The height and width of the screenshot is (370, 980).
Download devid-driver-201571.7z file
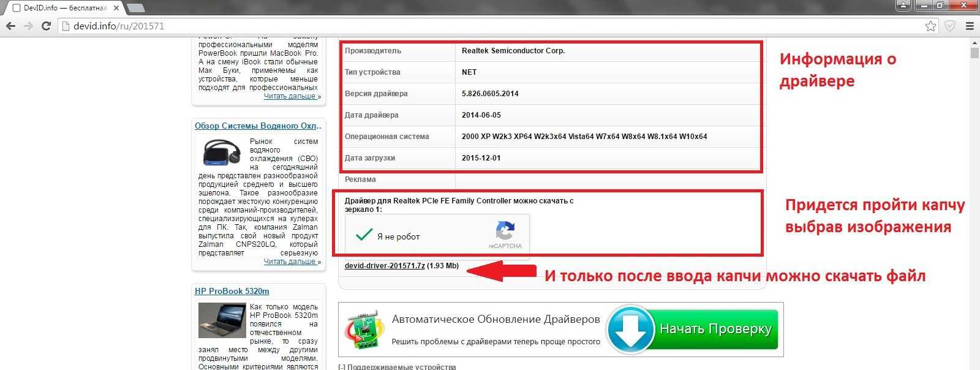coord(385,266)
